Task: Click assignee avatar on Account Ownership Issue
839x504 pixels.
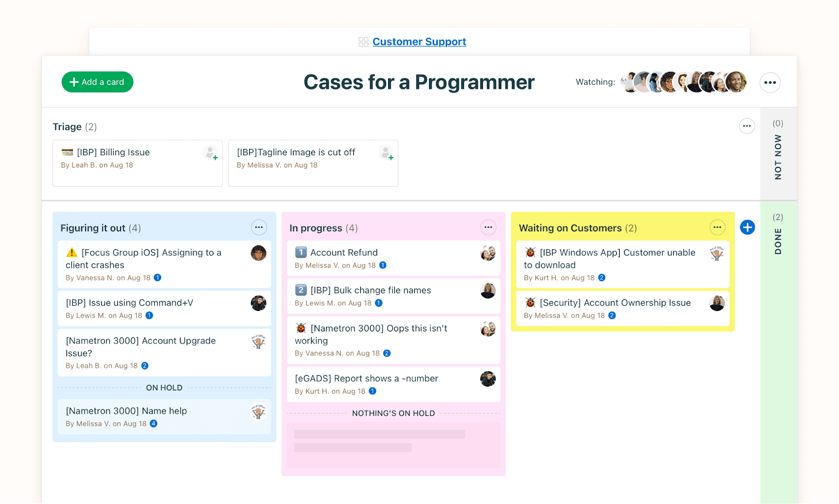Action: tap(717, 303)
